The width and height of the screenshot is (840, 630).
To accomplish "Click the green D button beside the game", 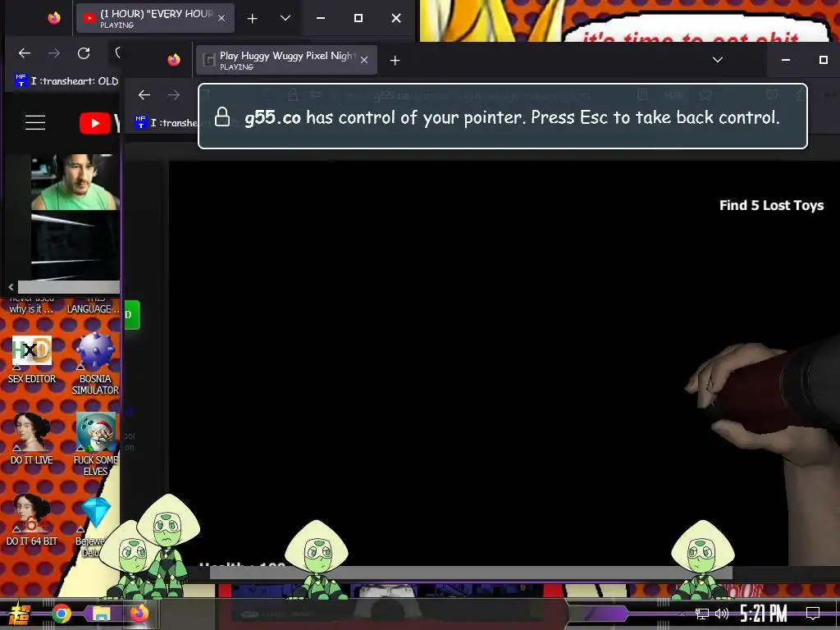I will 132,314.
